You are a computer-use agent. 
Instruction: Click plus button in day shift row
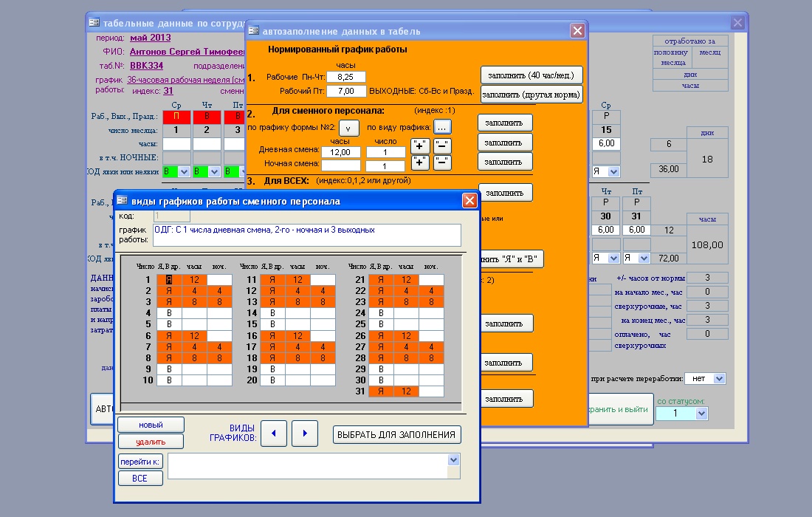(x=420, y=146)
